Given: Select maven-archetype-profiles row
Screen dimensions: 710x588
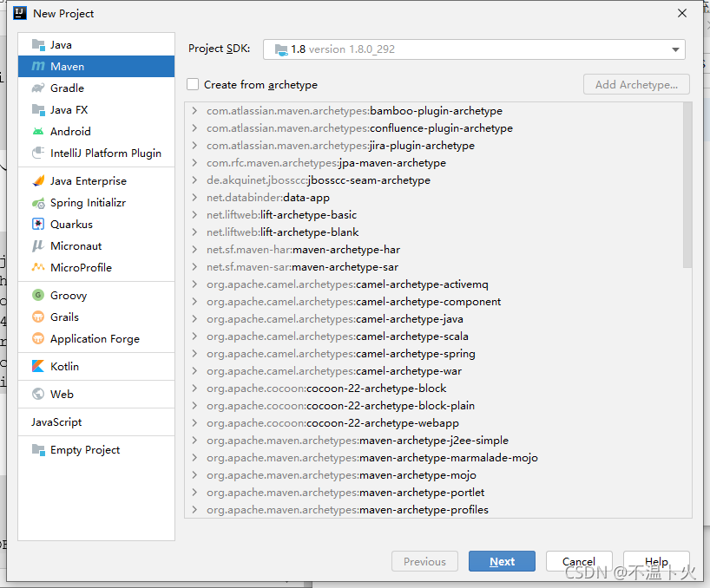Looking at the screenshot, I should click(434, 510).
